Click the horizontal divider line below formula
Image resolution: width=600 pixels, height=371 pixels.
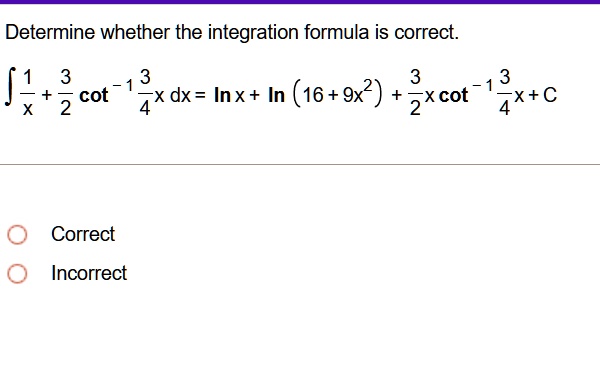tap(300, 165)
